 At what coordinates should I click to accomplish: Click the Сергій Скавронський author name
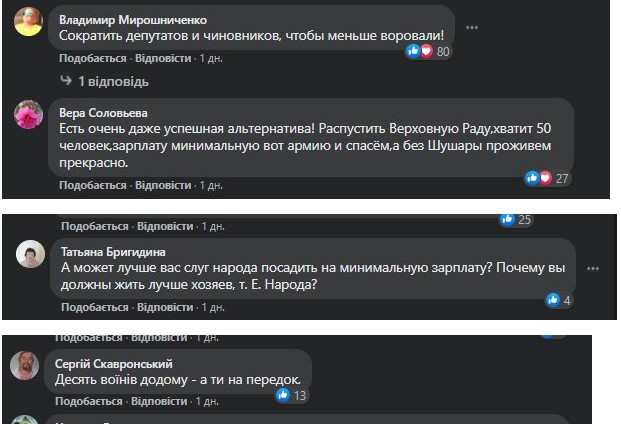(x=112, y=363)
